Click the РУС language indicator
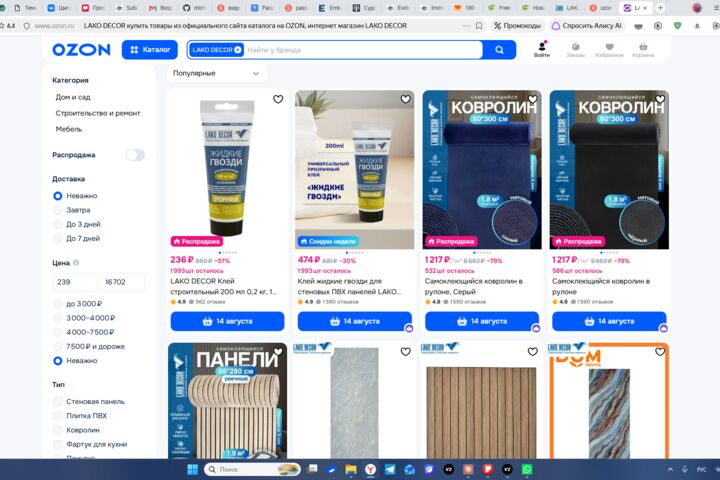The image size is (720, 480). [701, 469]
